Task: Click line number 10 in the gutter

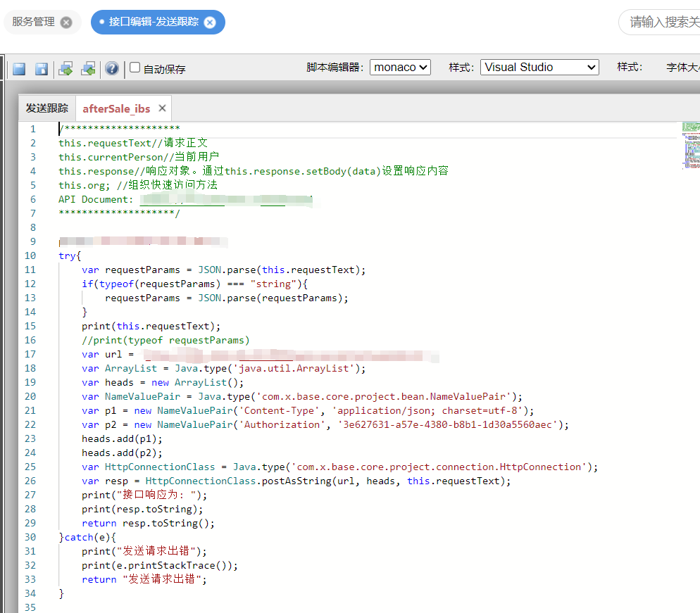Action: [x=30, y=255]
